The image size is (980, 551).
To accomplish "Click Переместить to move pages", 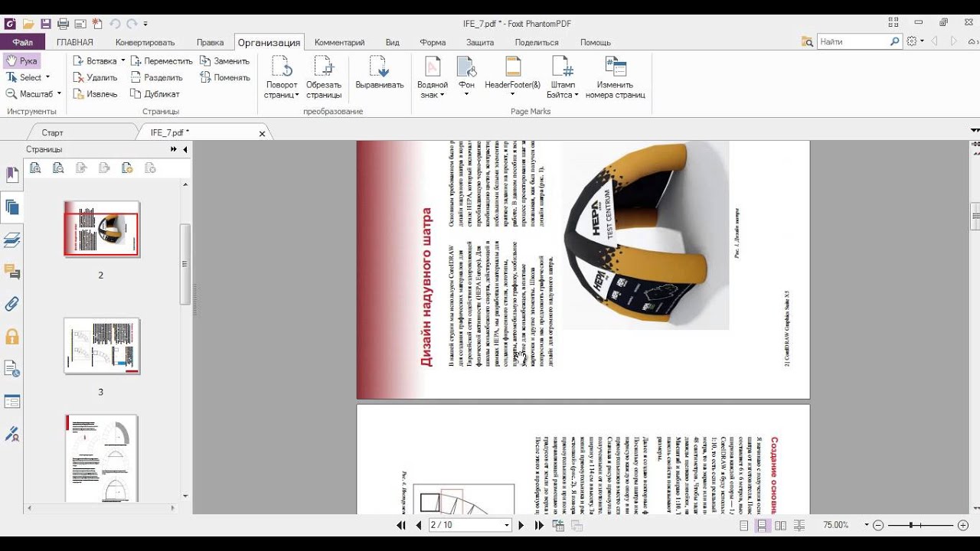I will click(x=161, y=60).
